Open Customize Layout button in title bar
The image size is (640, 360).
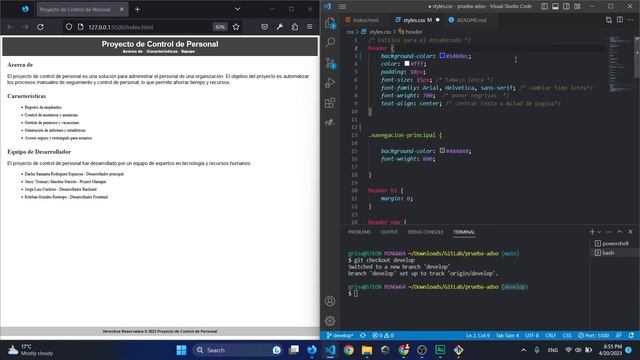pos(577,7)
